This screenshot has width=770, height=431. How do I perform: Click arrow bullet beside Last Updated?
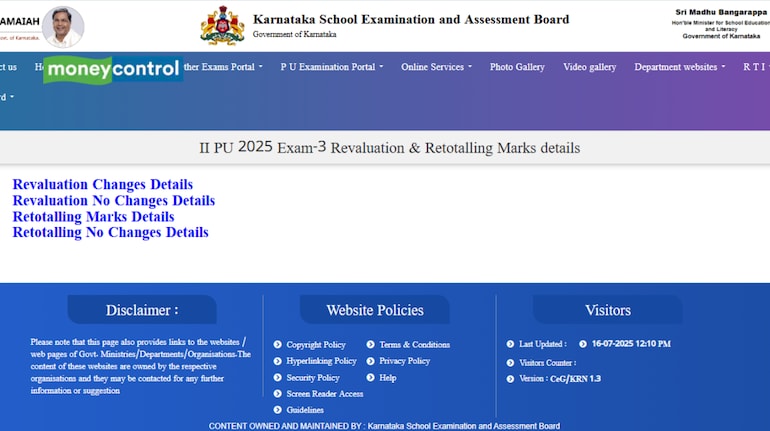[510, 344]
